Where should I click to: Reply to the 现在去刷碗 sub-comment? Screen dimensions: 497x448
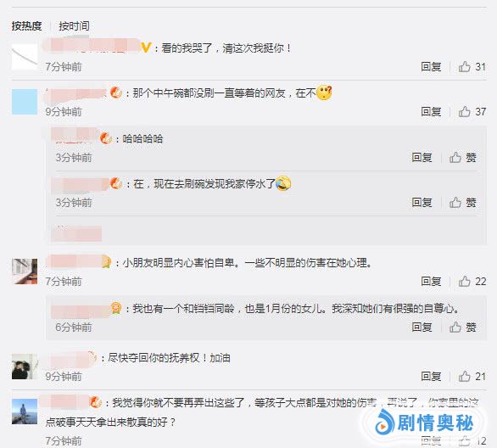tap(422, 202)
